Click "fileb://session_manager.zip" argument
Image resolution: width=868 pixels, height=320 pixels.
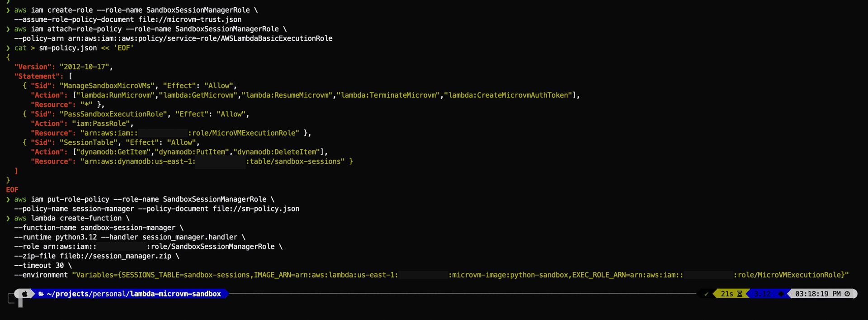pyautogui.click(x=116, y=256)
